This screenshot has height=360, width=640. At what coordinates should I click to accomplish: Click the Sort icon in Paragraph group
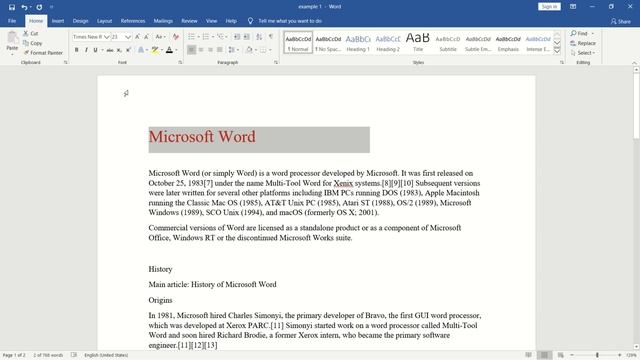click(259, 37)
